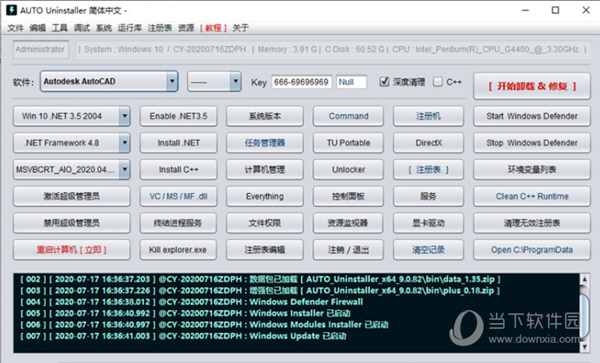
Task: Click VC / MS / MF .dll button
Action: click(178, 196)
